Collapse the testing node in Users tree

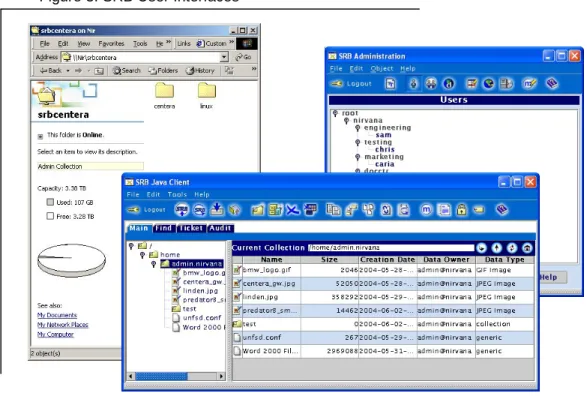[358, 143]
